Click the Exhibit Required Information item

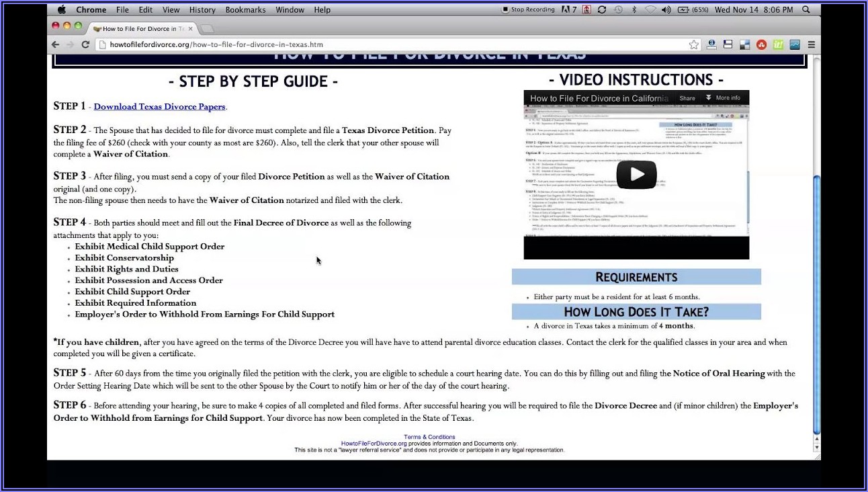coord(136,303)
